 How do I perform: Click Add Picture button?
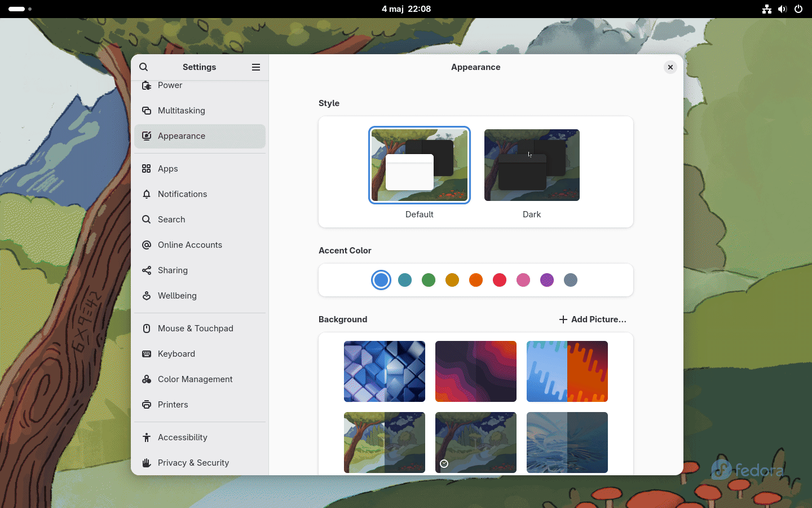(x=593, y=319)
